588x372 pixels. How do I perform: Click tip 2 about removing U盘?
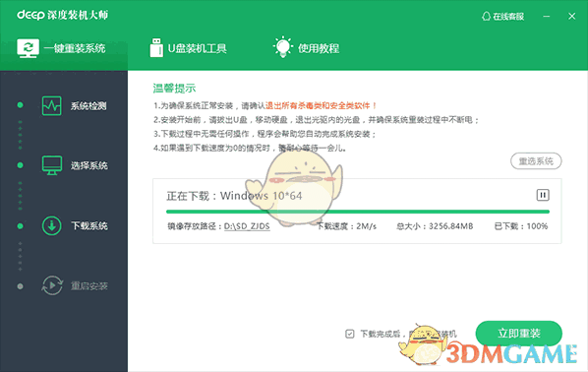point(317,120)
